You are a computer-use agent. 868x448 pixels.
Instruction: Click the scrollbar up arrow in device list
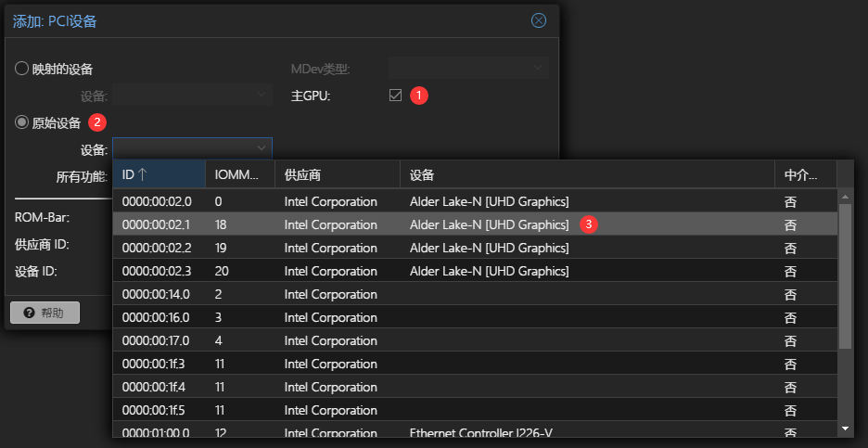pos(845,197)
